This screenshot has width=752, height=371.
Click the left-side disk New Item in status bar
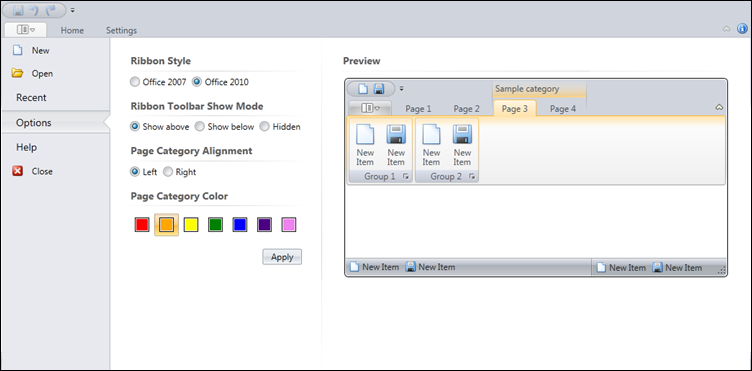430,267
